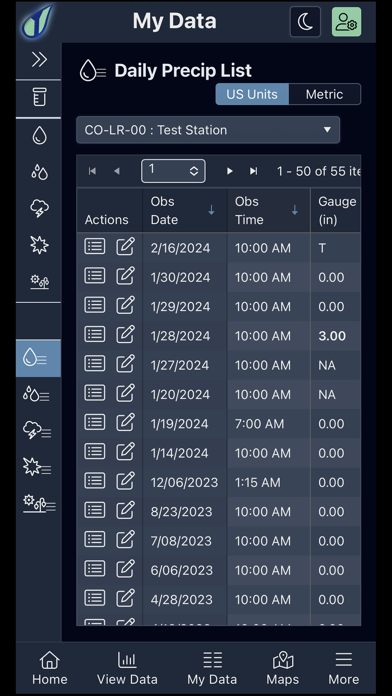This screenshot has height=696, width=392.
Task: Edit the 1/27/2024 observation
Action: click(x=125, y=364)
